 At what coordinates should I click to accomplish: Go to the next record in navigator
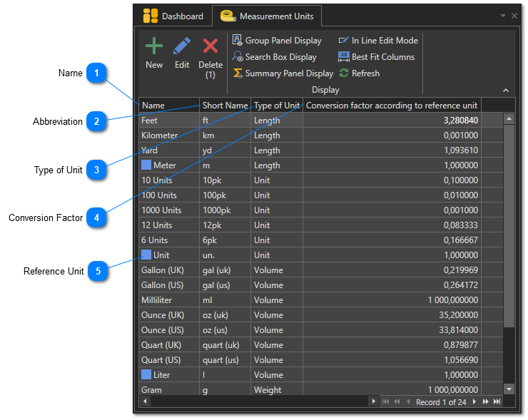click(474, 402)
